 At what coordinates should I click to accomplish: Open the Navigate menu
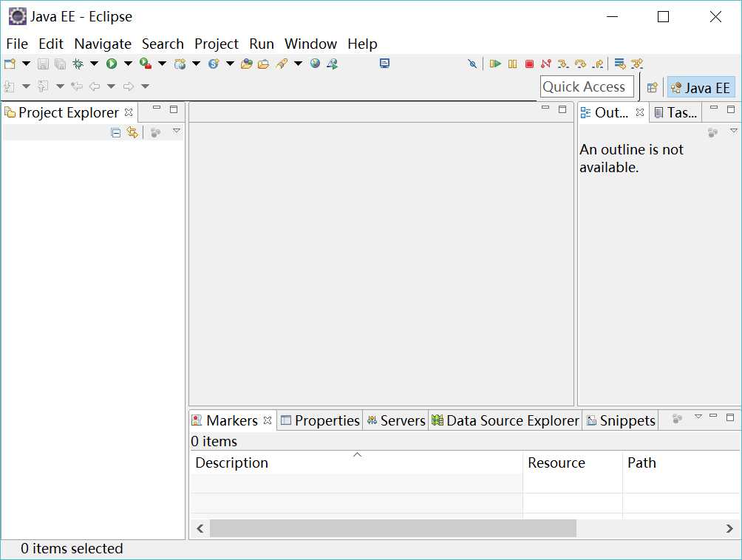click(x=103, y=44)
